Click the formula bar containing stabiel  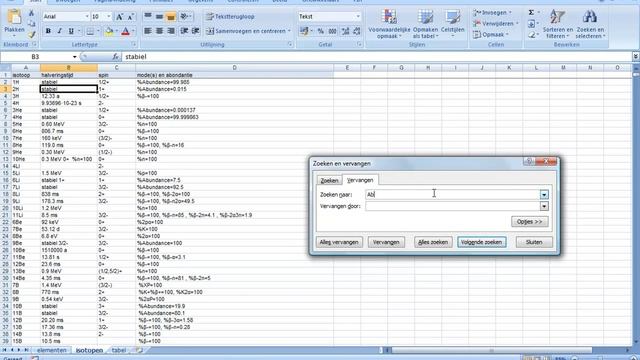378,57
